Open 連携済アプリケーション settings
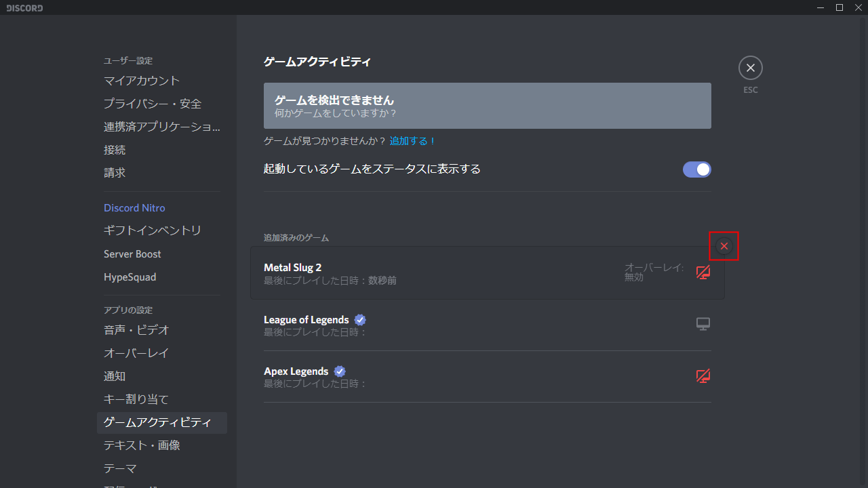This screenshot has height=488, width=868. (161, 127)
